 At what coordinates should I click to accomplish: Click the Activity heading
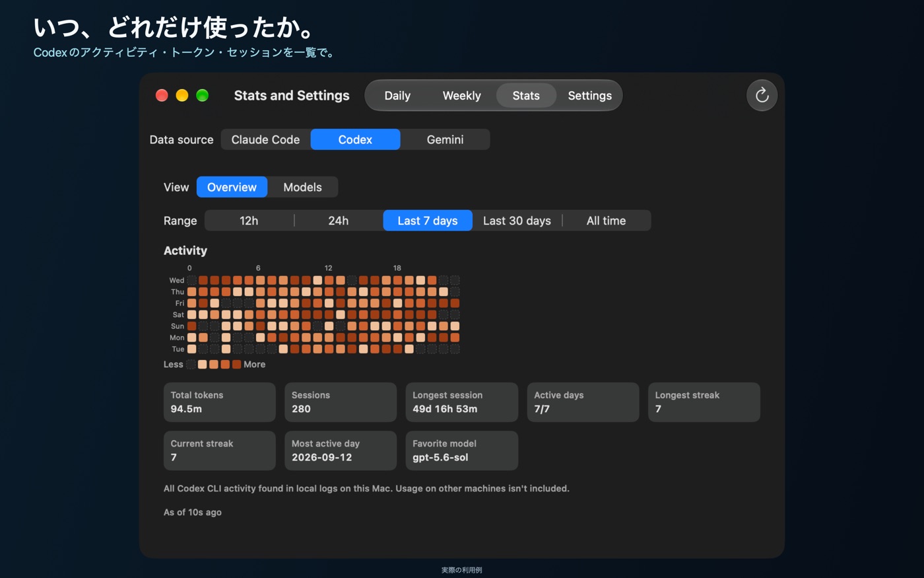[185, 250]
